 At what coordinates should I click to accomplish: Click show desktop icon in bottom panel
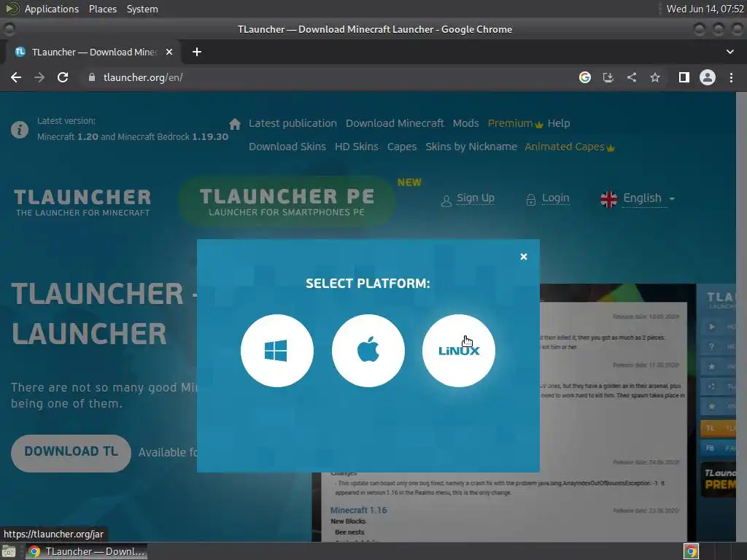point(9,551)
